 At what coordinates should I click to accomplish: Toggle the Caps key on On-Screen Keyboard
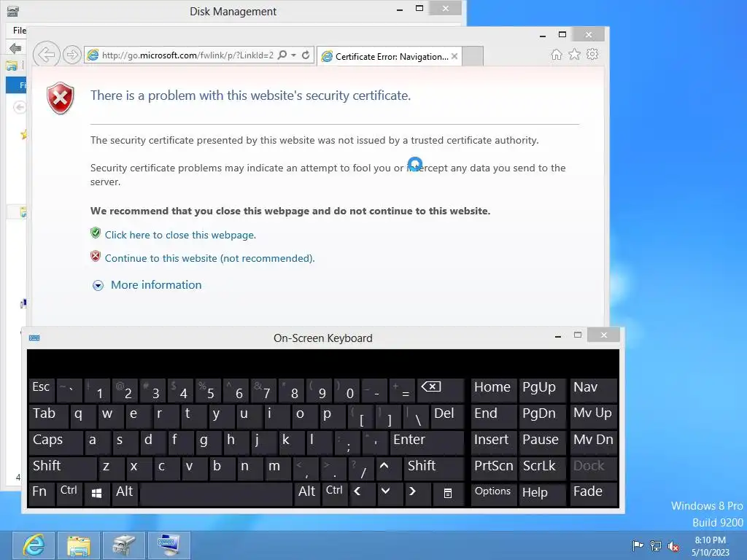click(55, 441)
